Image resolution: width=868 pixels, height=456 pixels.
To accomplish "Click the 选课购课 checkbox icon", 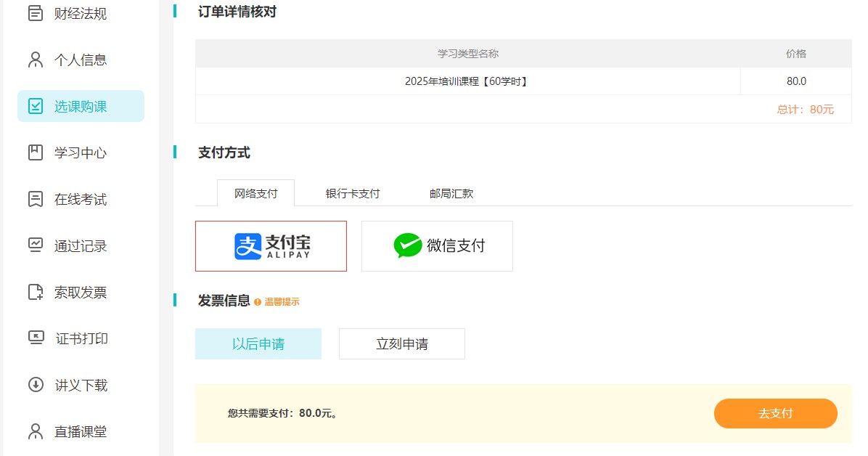I will (x=36, y=106).
